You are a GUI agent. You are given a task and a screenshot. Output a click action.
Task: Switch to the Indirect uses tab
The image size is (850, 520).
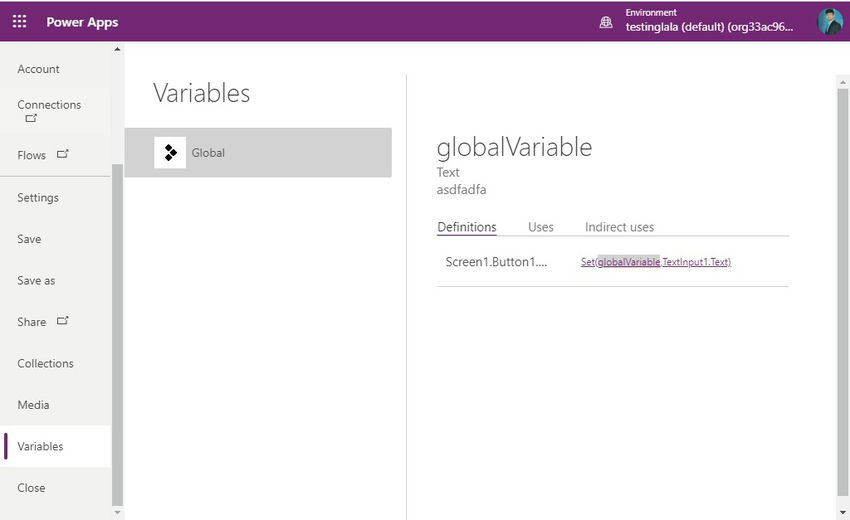(619, 227)
